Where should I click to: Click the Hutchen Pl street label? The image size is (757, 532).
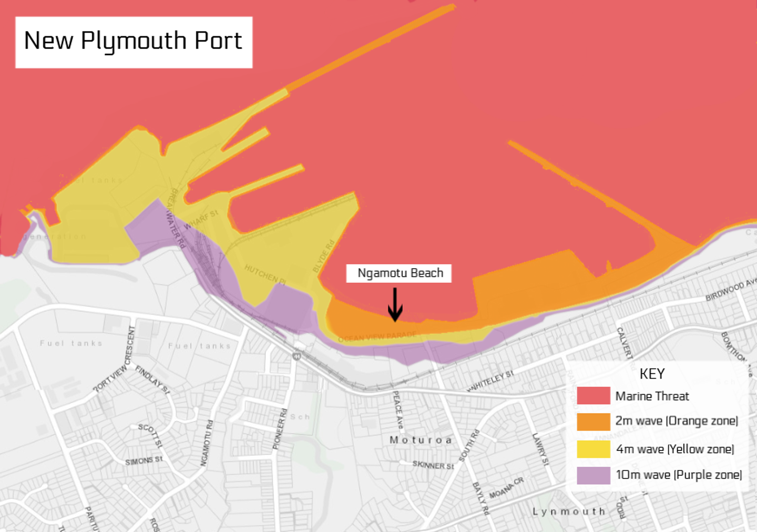tap(265, 275)
